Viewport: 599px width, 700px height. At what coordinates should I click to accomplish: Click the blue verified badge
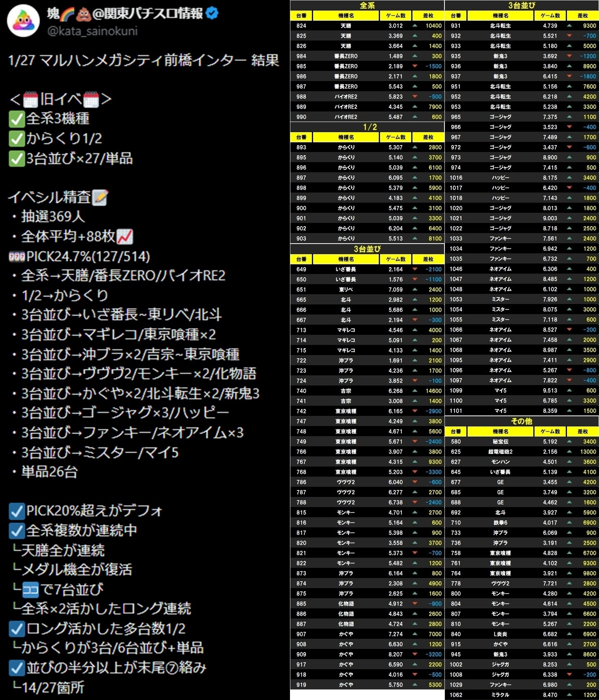(x=212, y=13)
